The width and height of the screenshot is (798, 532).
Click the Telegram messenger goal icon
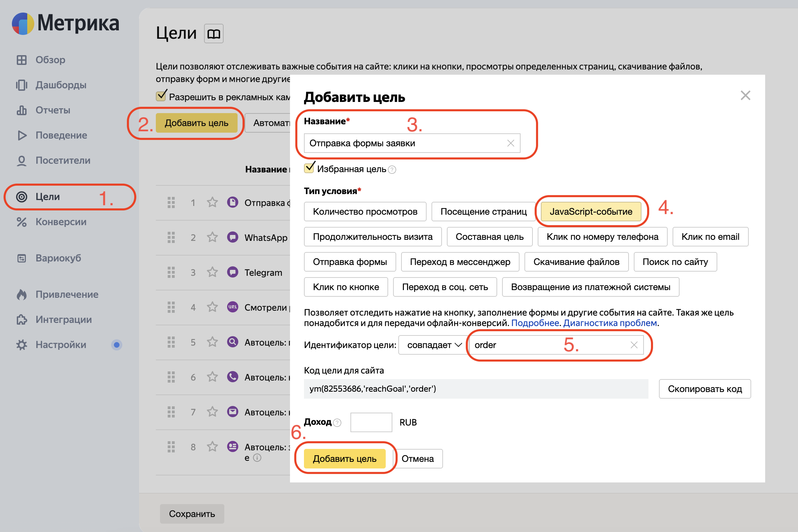(233, 272)
